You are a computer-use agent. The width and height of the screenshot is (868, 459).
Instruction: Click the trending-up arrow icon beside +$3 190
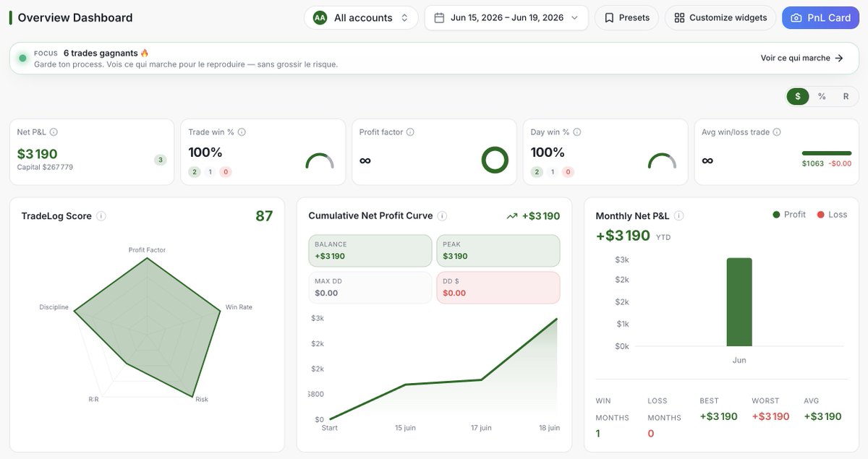(512, 216)
